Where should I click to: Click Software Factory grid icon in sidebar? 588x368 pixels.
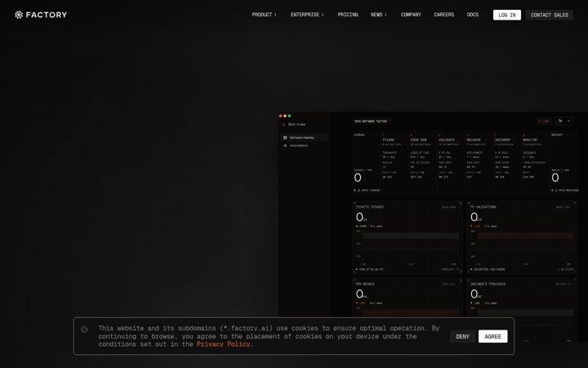285,137
